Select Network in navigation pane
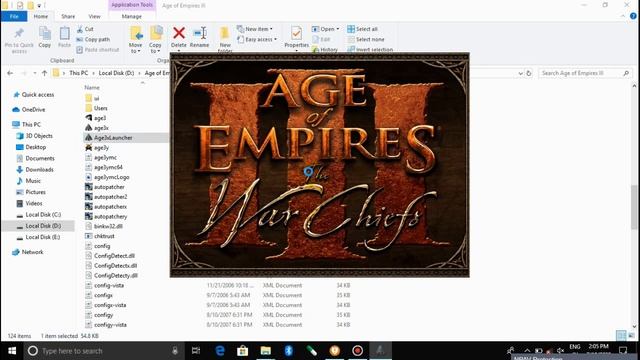 pyautogui.click(x=32, y=252)
